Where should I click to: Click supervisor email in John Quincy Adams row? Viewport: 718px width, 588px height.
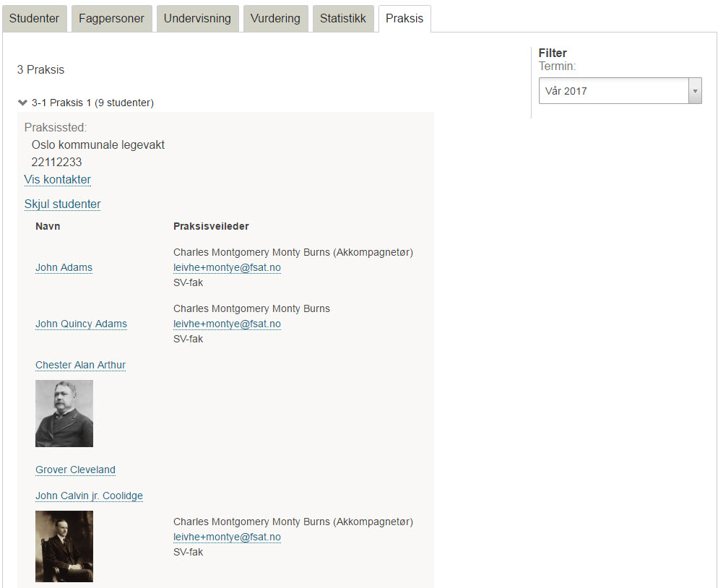pos(227,324)
